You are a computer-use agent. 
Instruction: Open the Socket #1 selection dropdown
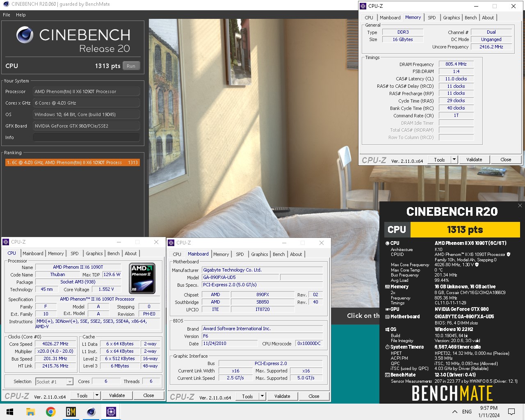[70, 382]
